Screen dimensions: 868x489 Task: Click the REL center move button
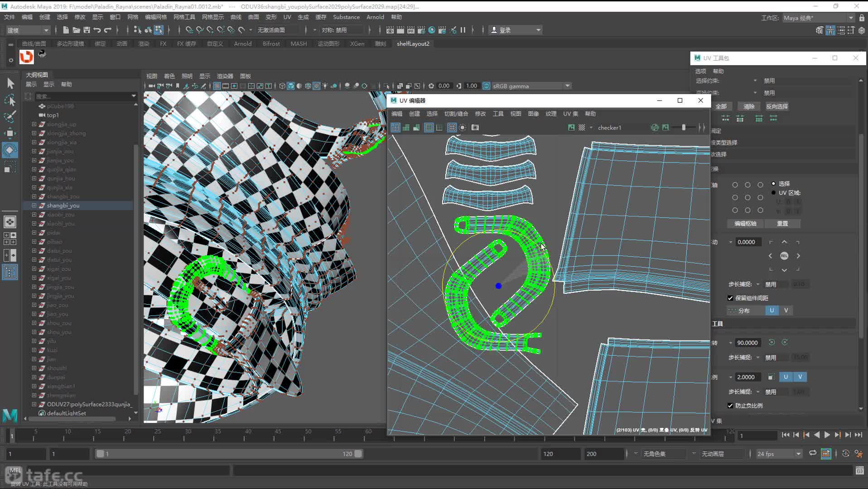tap(784, 256)
